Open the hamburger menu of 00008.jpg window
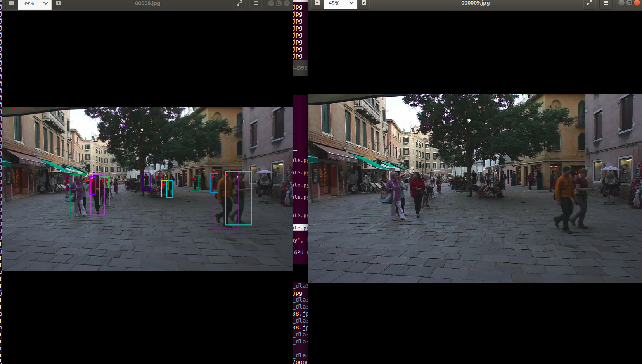Viewport: 642px width, 364px height. 255,3
